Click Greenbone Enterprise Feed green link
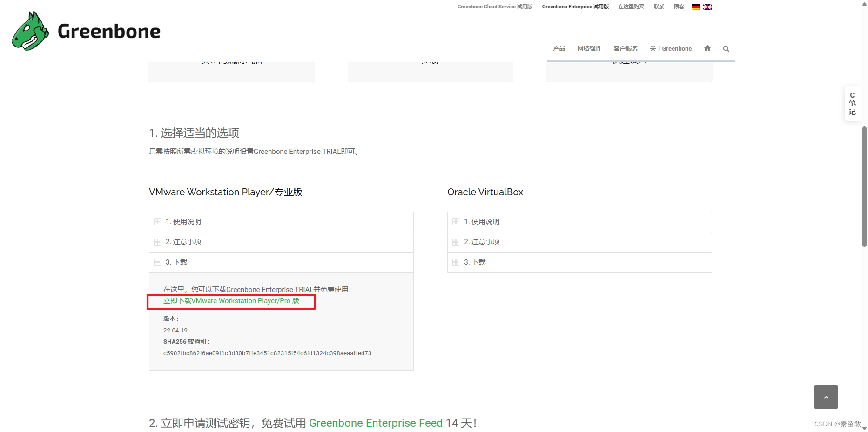This screenshot has width=868, height=432. [376, 423]
